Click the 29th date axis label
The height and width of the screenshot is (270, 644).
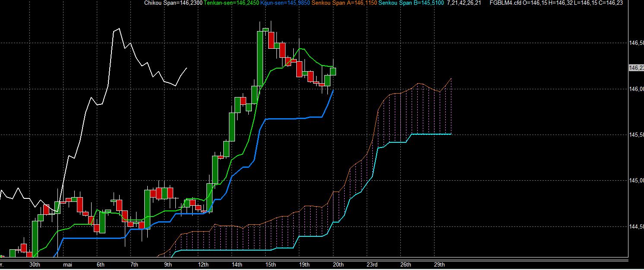(440, 264)
